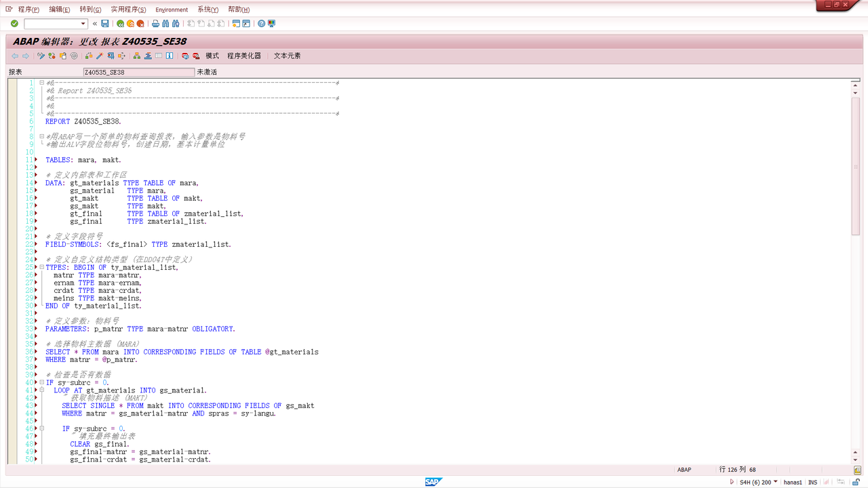Click the Other Object icon

click(x=63, y=56)
